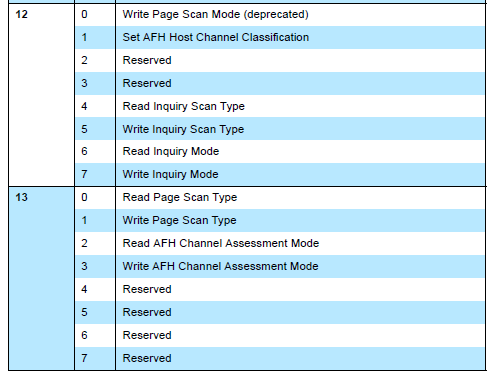Click bit 0 beside Read Page Scan Type

84,197
